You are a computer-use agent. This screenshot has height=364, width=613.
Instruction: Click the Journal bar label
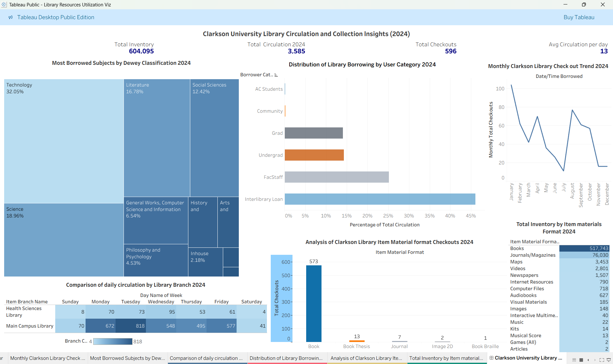pyautogui.click(x=399, y=346)
